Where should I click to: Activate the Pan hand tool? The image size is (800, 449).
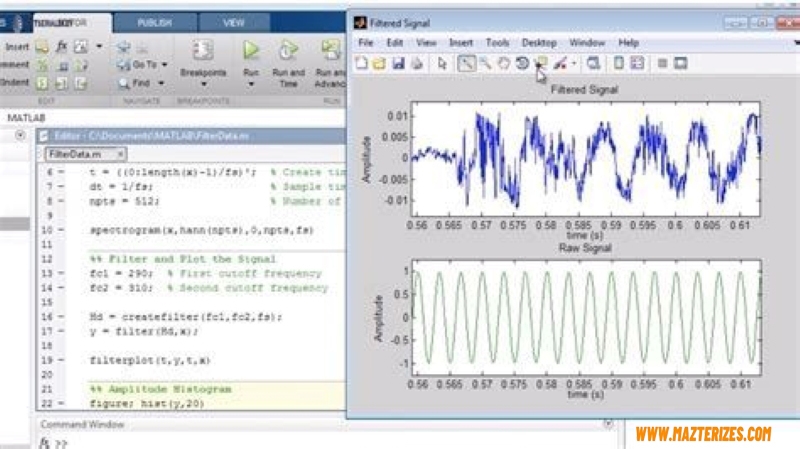[x=504, y=64]
